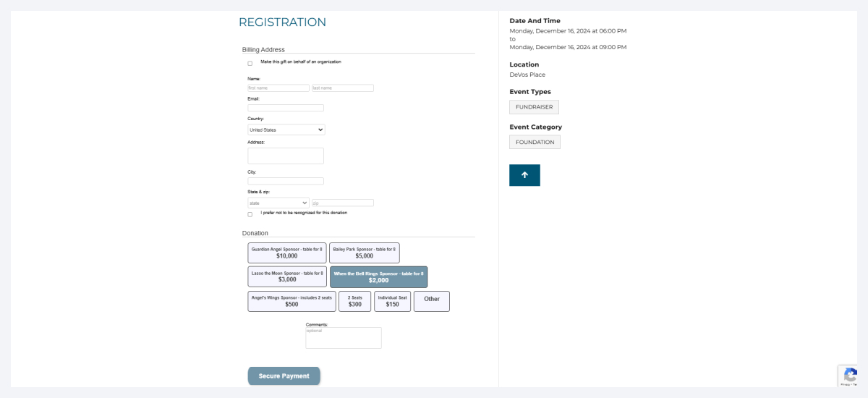
Task: Select When the Bell Rings Sponsor $2,000
Action: [x=378, y=277]
